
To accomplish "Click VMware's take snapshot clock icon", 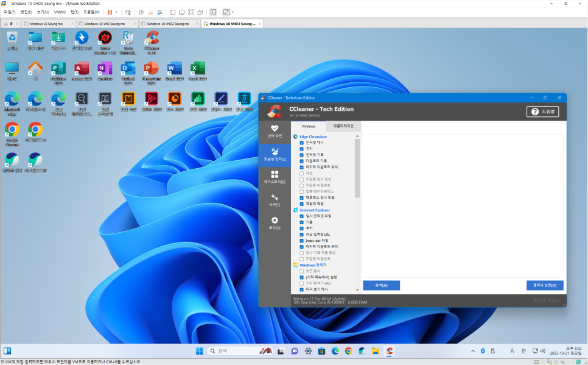I will click(141, 12).
